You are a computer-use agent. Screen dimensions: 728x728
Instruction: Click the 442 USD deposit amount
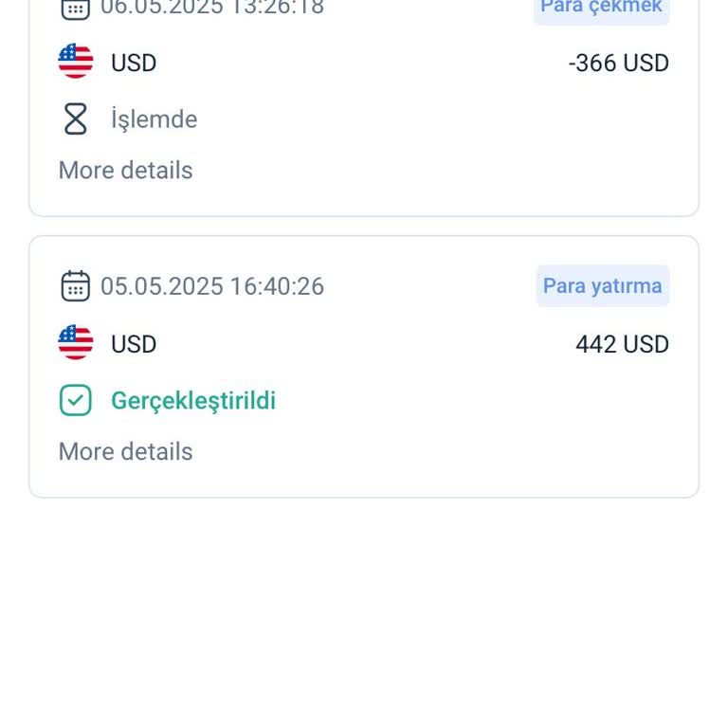(x=622, y=344)
